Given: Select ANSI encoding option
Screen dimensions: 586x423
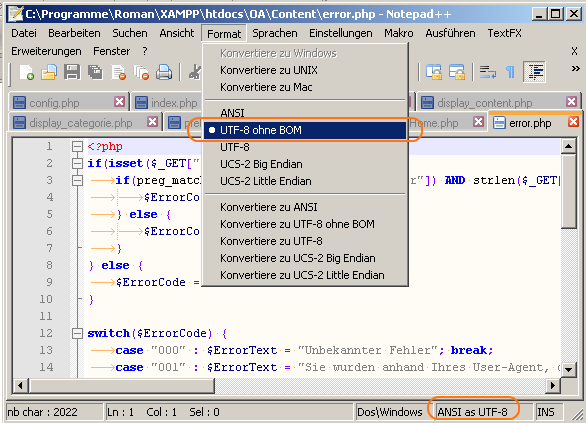Looking at the screenshot, I should tap(305, 113).
